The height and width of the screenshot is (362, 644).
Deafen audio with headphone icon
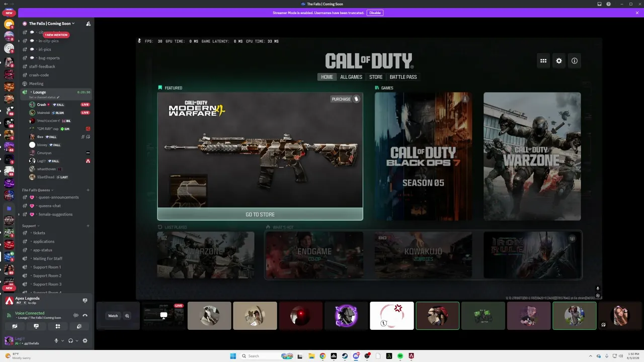point(70,341)
